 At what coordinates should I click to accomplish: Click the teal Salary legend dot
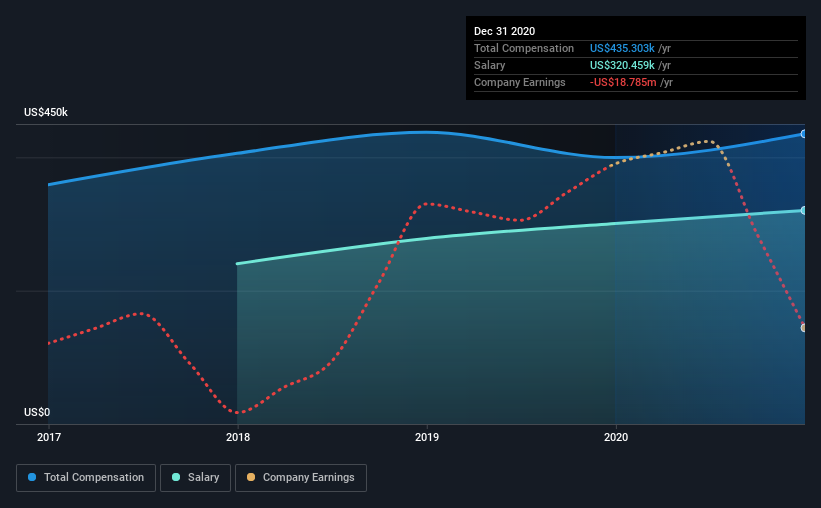tap(176, 477)
